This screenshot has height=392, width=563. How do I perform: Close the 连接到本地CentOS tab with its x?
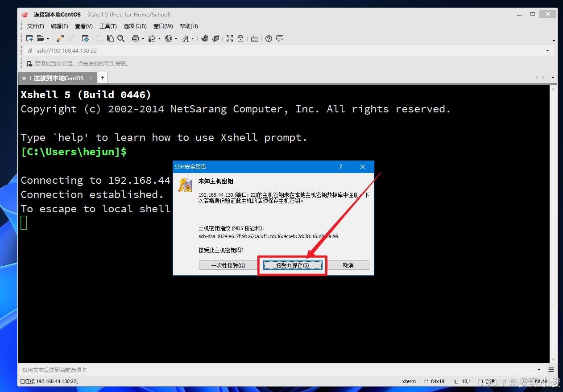pos(91,78)
